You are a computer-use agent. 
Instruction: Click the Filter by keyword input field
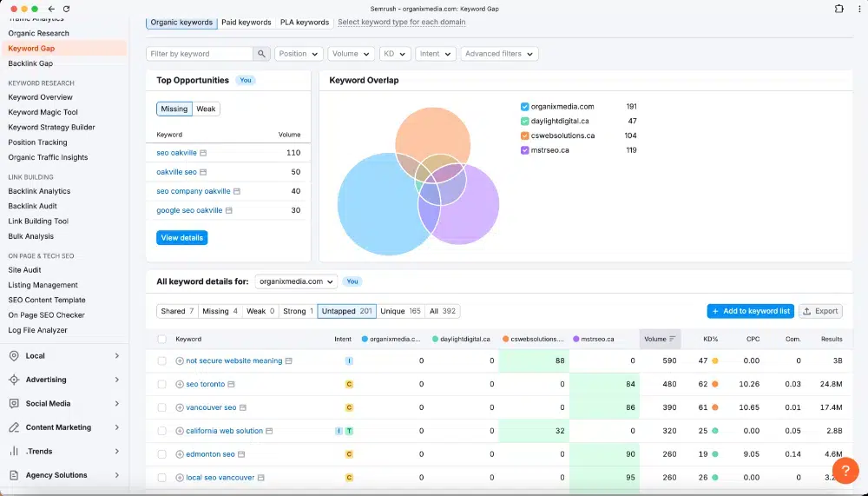(200, 54)
